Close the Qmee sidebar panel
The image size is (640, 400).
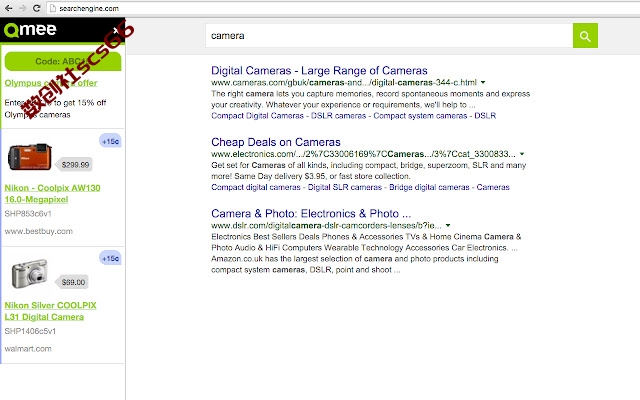(x=116, y=30)
